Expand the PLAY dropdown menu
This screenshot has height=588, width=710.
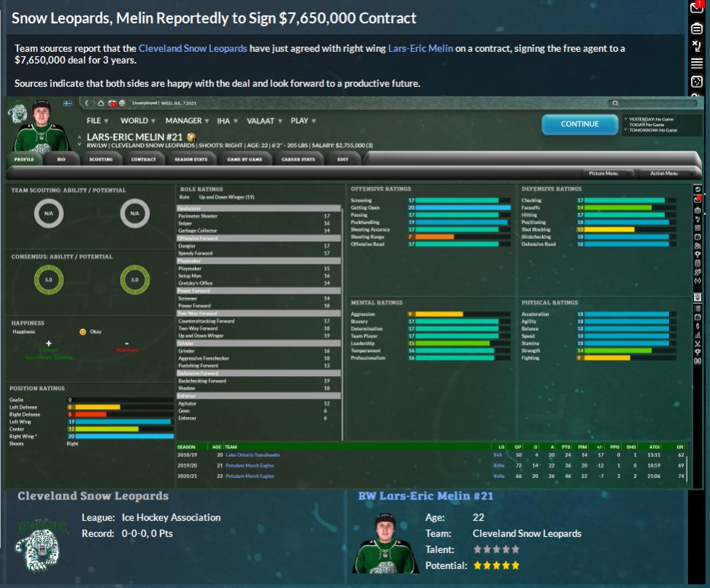pyautogui.click(x=303, y=121)
